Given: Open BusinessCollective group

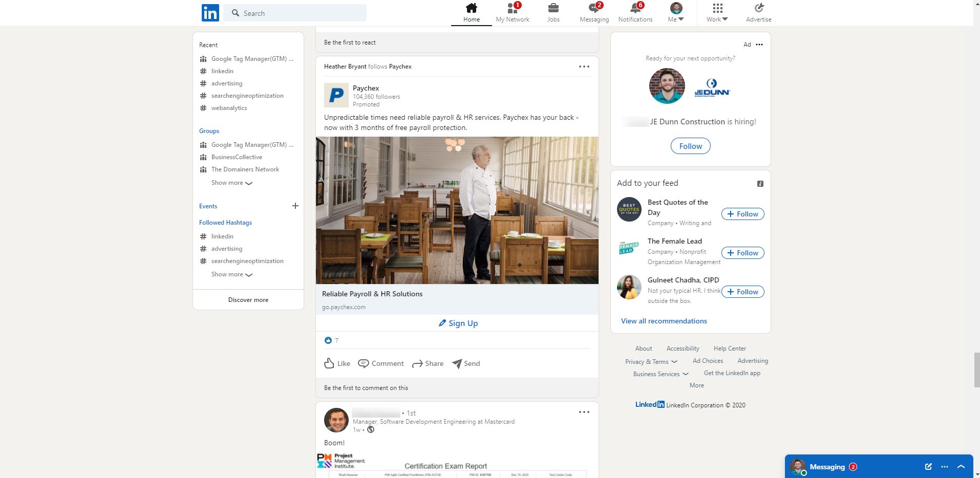Looking at the screenshot, I should (x=237, y=157).
